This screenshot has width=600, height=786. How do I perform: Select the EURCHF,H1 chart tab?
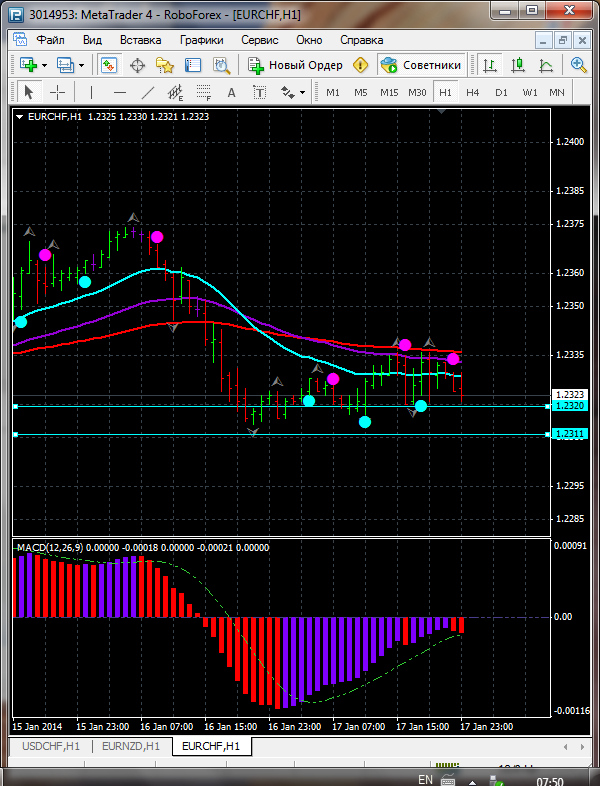click(211, 746)
